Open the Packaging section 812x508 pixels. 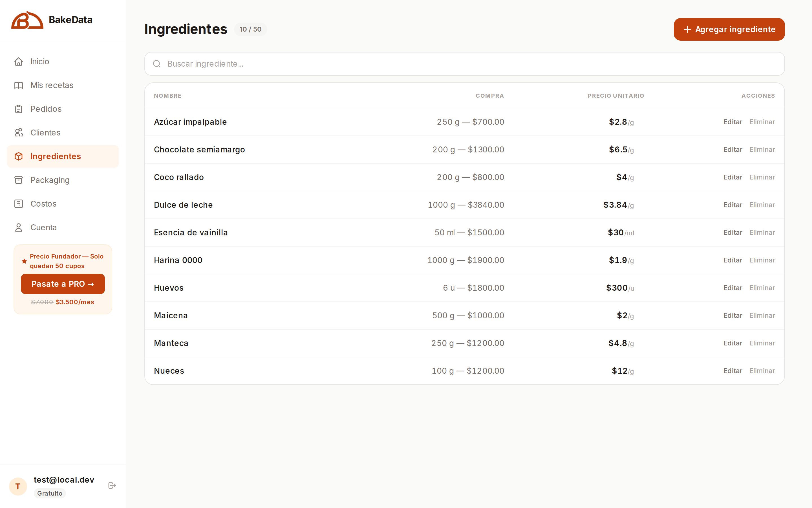(63, 180)
